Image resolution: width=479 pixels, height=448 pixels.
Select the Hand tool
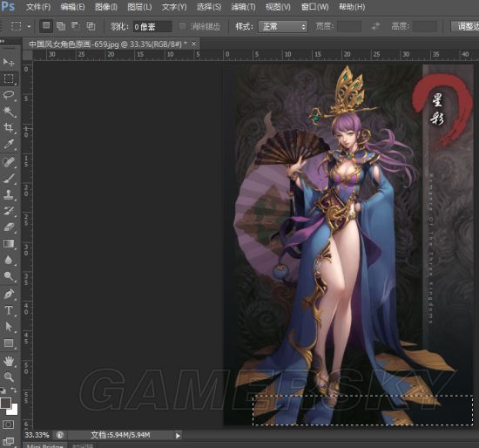(x=8, y=361)
